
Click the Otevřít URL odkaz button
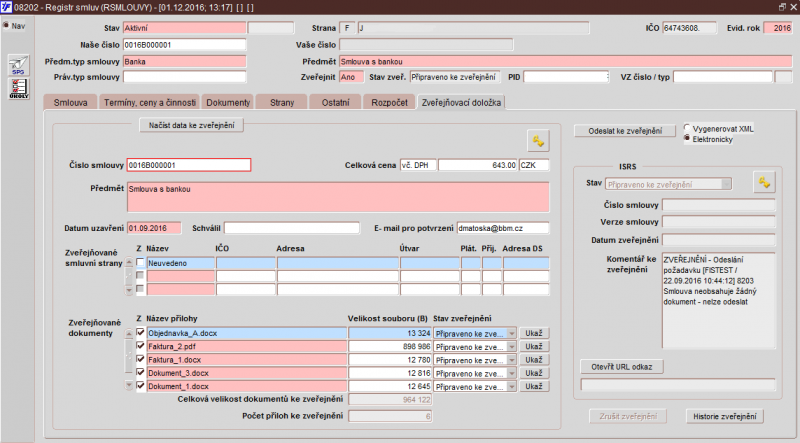pyautogui.click(x=621, y=366)
